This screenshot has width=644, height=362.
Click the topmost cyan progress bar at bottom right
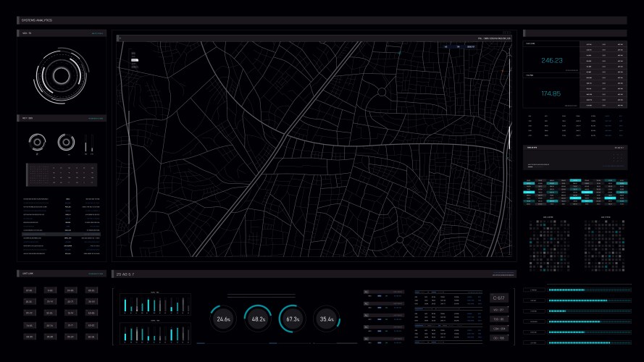point(584,290)
